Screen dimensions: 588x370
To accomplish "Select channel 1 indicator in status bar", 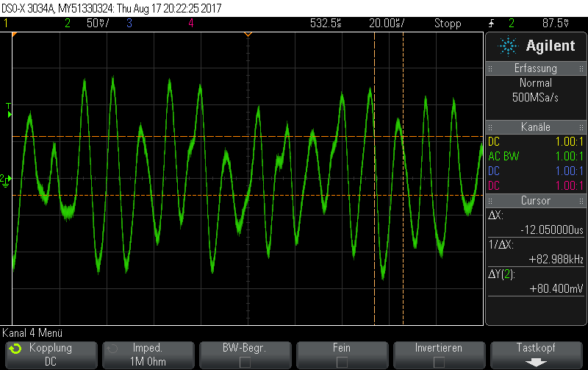I will [x=6, y=24].
